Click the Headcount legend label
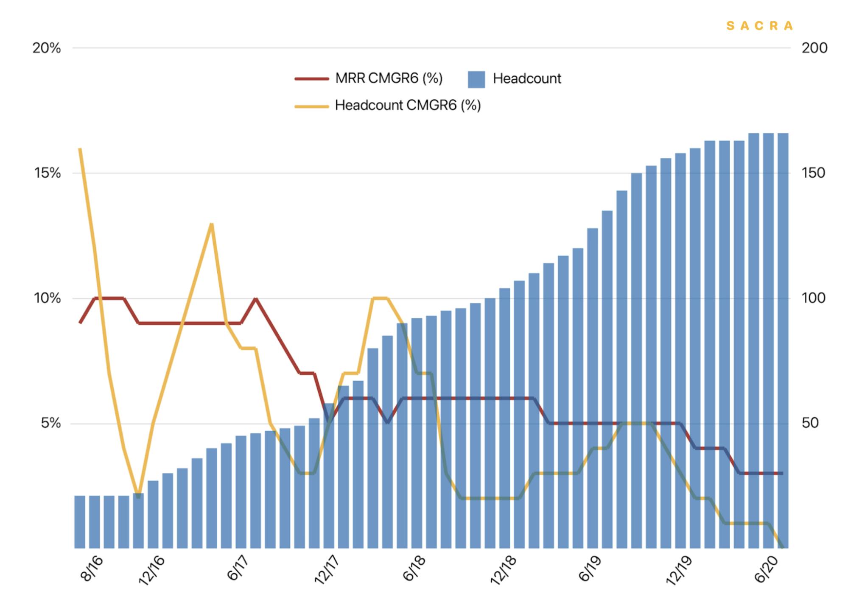The image size is (848, 616). point(527,78)
